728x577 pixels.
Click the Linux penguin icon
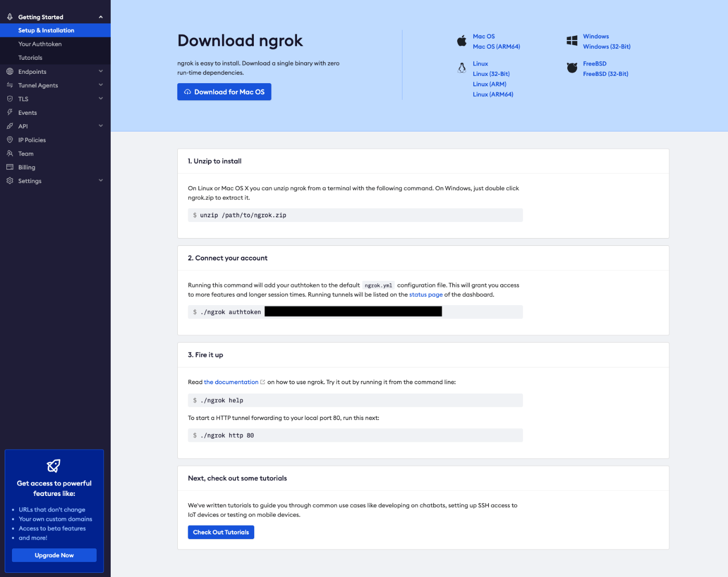(462, 68)
